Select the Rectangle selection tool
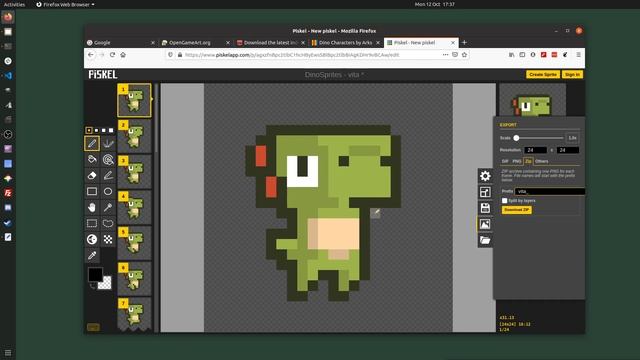This screenshot has width=640, height=360. point(92,223)
